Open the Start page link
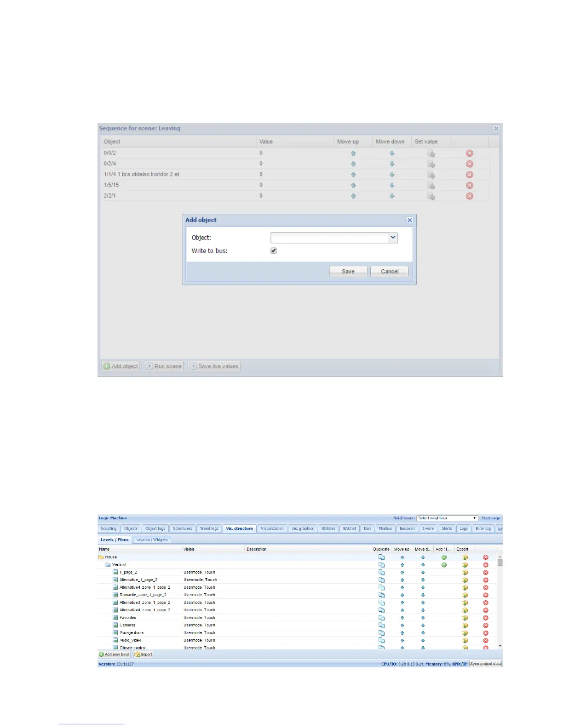This screenshot has width=563, height=728. point(490,518)
